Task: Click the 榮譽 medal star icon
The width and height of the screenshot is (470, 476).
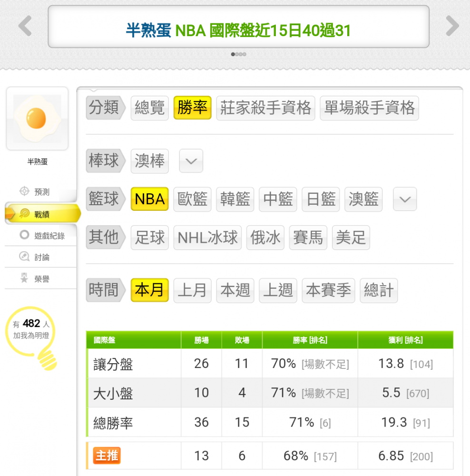Action: (24, 278)
